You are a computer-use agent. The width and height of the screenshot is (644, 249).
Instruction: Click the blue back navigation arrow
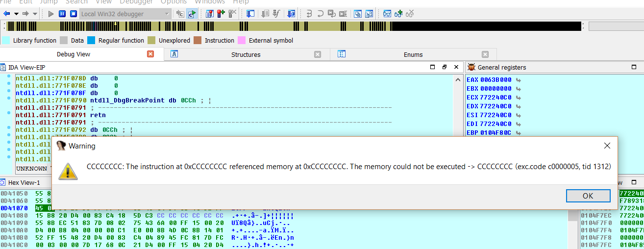tap(7, 14)
